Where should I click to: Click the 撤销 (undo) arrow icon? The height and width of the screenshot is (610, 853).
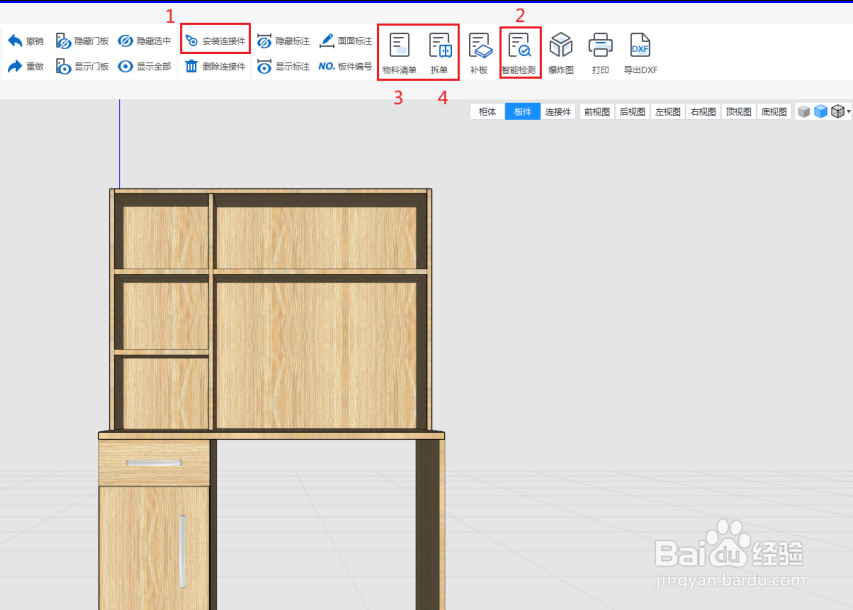coord(15,41)
